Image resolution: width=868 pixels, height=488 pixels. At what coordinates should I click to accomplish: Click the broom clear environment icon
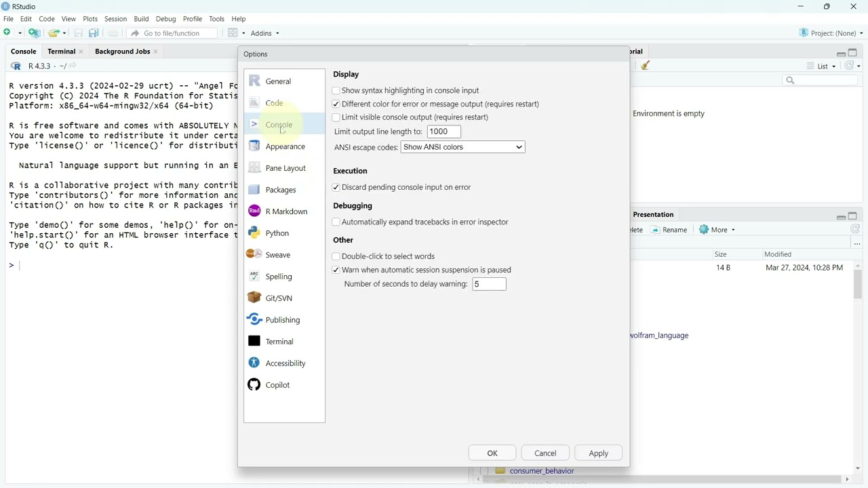(646, 66)
